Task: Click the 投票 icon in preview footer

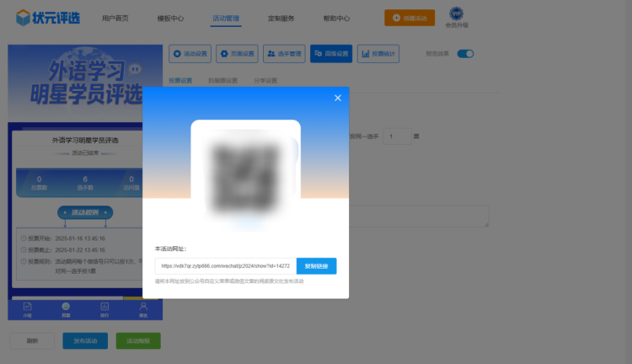Action: 66,309
